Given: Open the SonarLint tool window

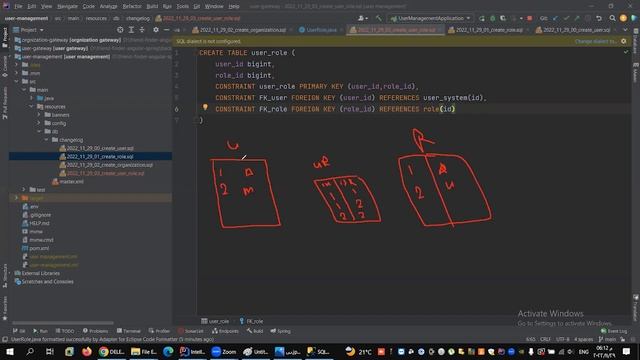Looking at the screenshot, I should tap(191, 331).
